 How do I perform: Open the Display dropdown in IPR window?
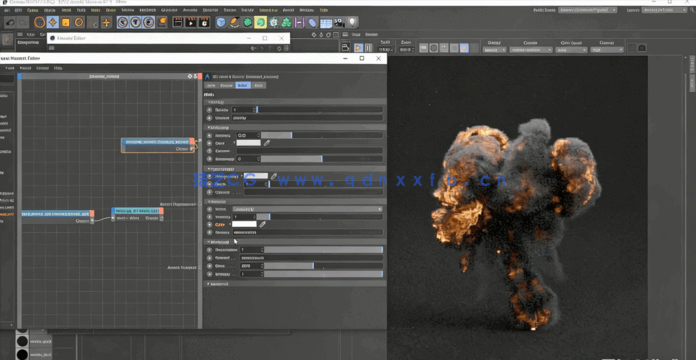click(x=494, y=50)
